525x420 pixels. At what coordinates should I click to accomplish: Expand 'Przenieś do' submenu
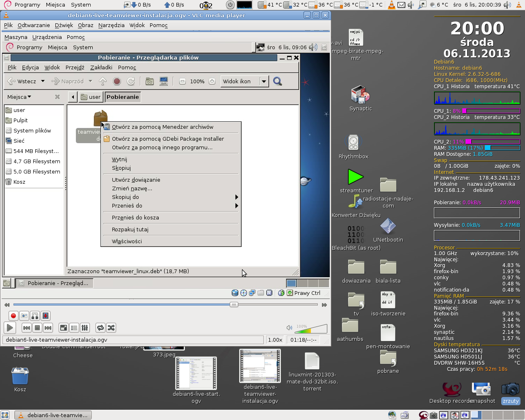click(171, 205)
